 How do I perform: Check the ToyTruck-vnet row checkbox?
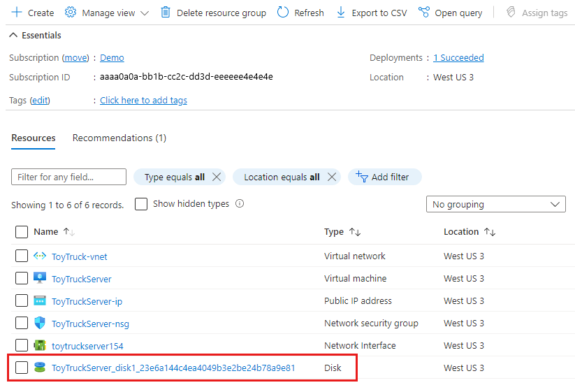click(x=22, y=256)
